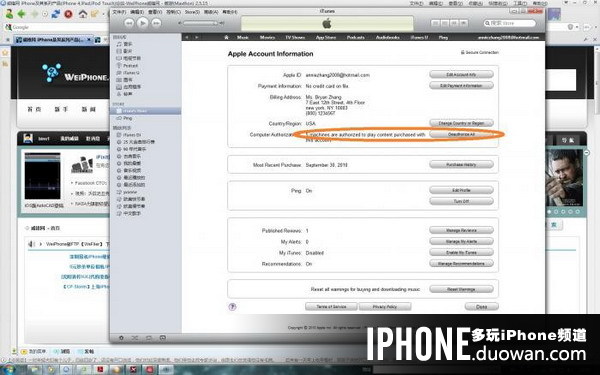
Task: Navigate forward in the iTunes Store
Action: click(x=196, y=37)
